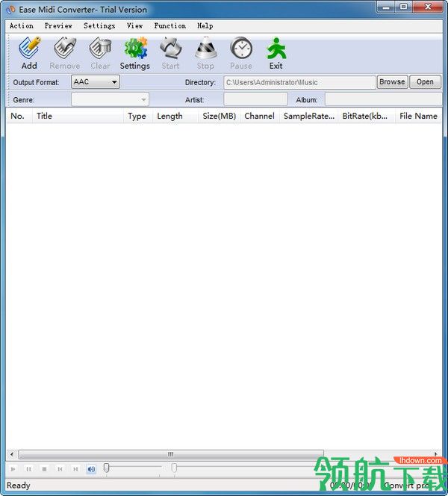
Task: Click the Ready status text
Action: coord(19,486)
